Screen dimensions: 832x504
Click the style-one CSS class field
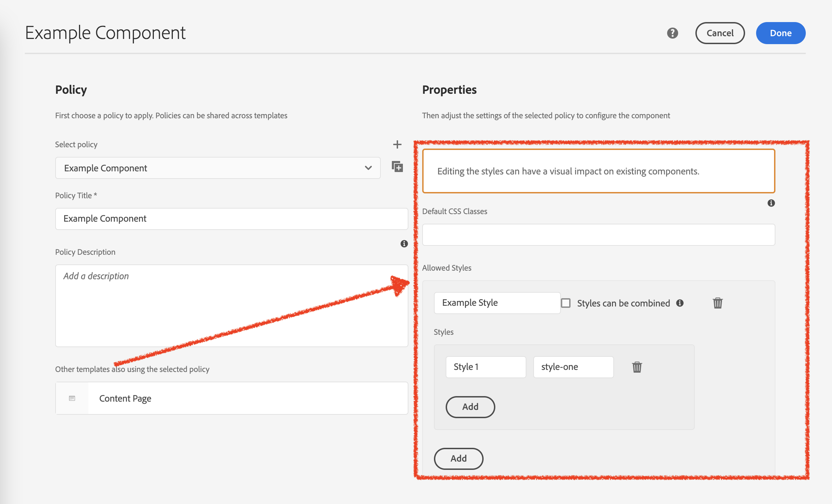pos(573,367)
